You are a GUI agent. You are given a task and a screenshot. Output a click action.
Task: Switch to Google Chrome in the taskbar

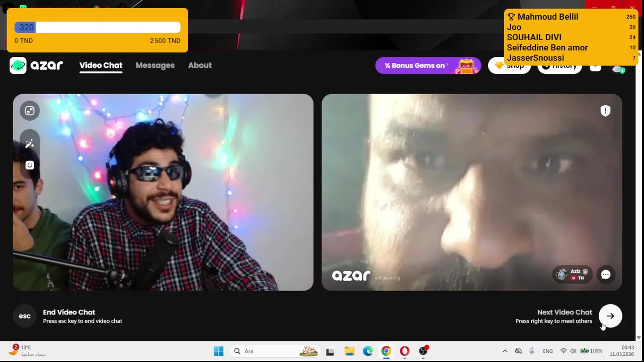(386, 351)
